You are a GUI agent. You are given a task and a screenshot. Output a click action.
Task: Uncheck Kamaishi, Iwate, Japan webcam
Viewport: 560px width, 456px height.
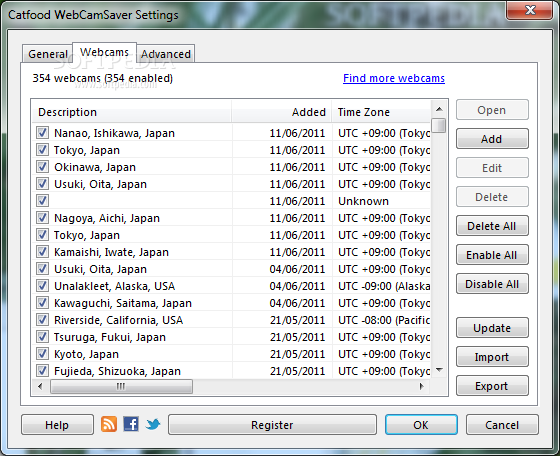[42, 252]
